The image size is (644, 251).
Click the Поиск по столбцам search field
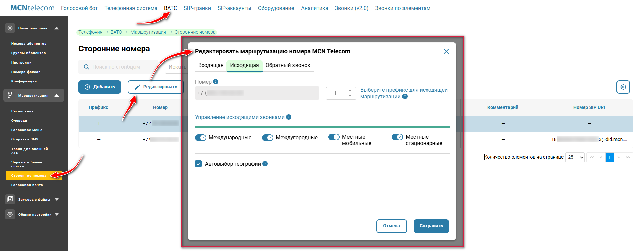pos(118,67)
